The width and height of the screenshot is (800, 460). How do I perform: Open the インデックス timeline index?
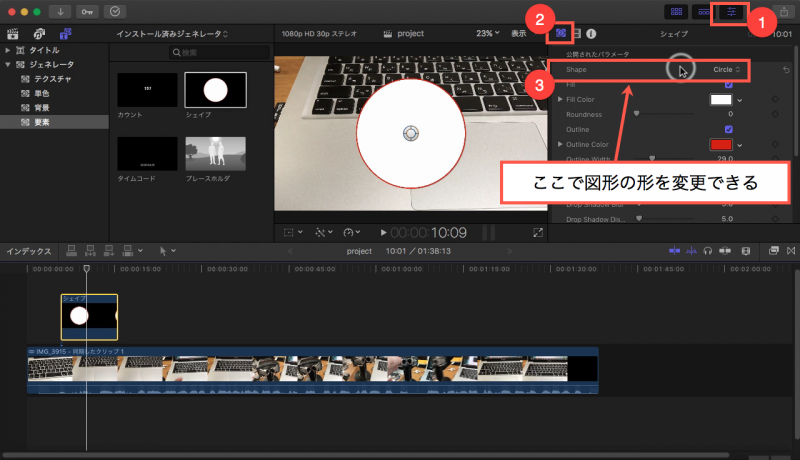pos(29,251)
